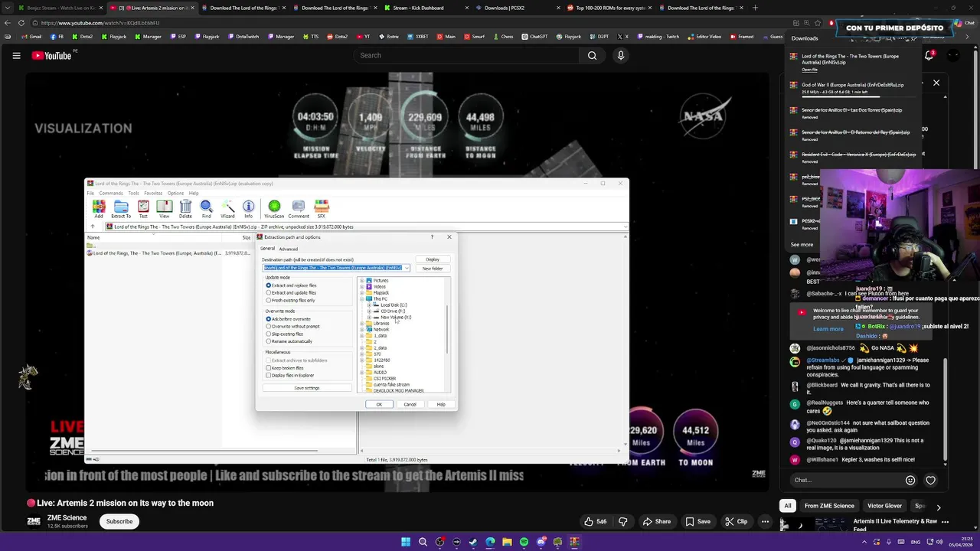The height and width of the screenshot is (551, 980).
Task: Expand New Volume drive in folder tree
Action: click(x=369, y=318)
